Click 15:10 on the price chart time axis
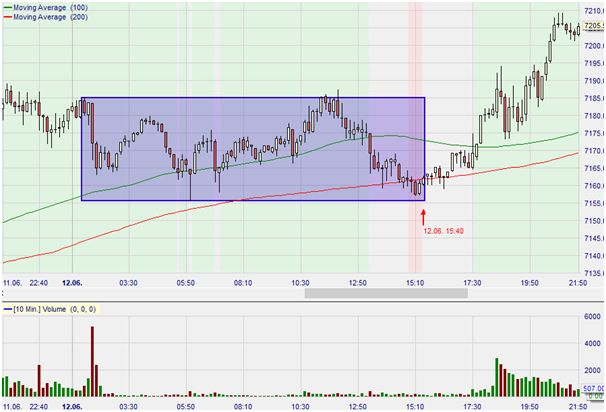606x412 pixels. point(415,283)
